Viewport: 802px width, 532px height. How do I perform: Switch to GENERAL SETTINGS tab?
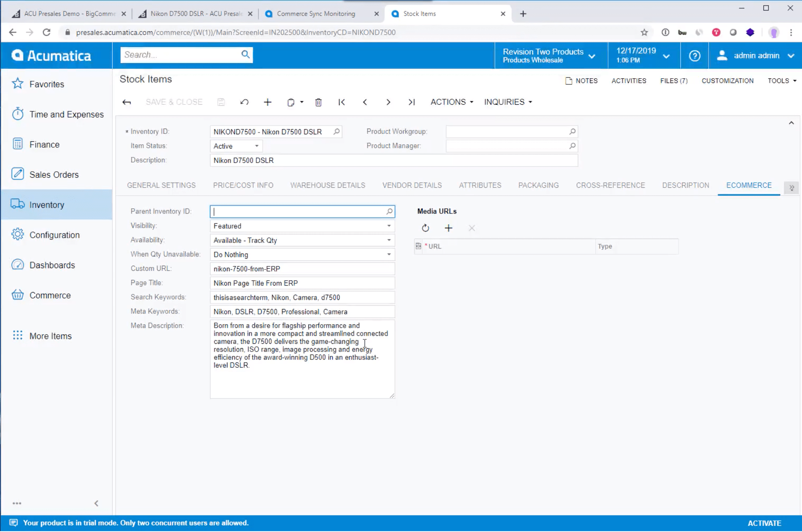click(161, 186)
